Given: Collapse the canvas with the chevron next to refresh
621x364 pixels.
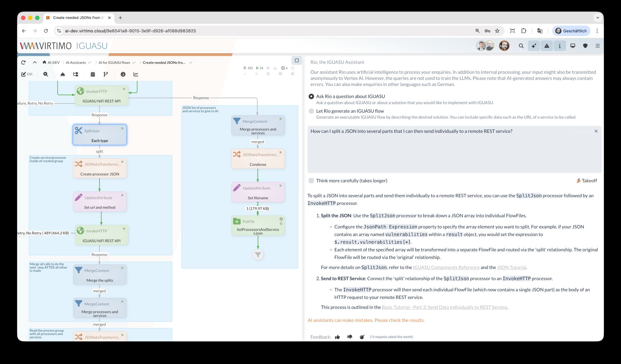Looking at the screenshot, I should [35, 62].
